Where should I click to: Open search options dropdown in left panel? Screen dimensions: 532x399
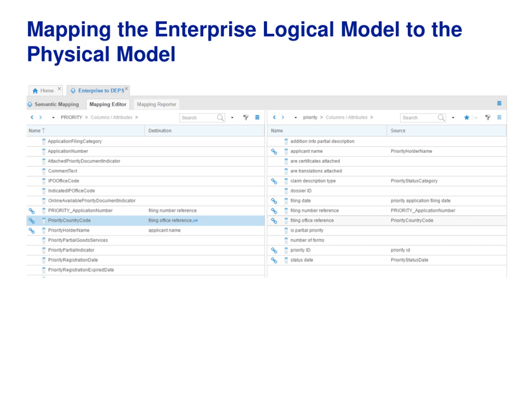coord(232,118)
